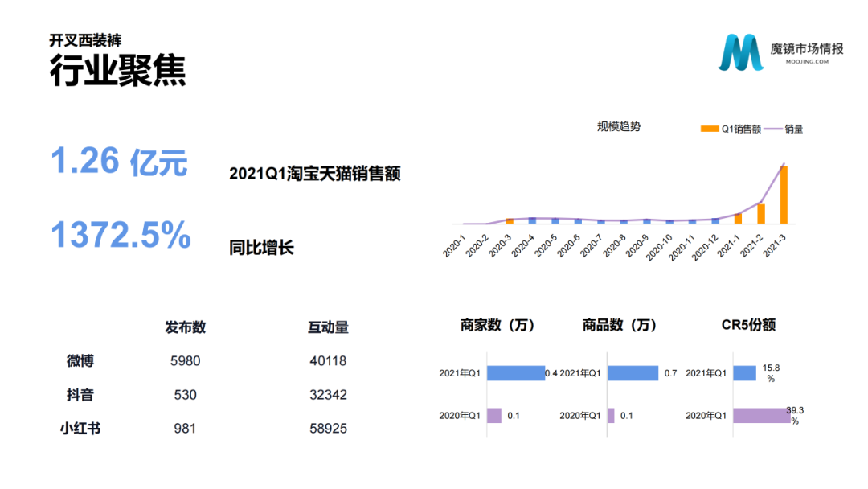Click the orange Q1销售额 legend swatch
The image size is (868, 489).
pyautogui.click(x=710, y=129)
